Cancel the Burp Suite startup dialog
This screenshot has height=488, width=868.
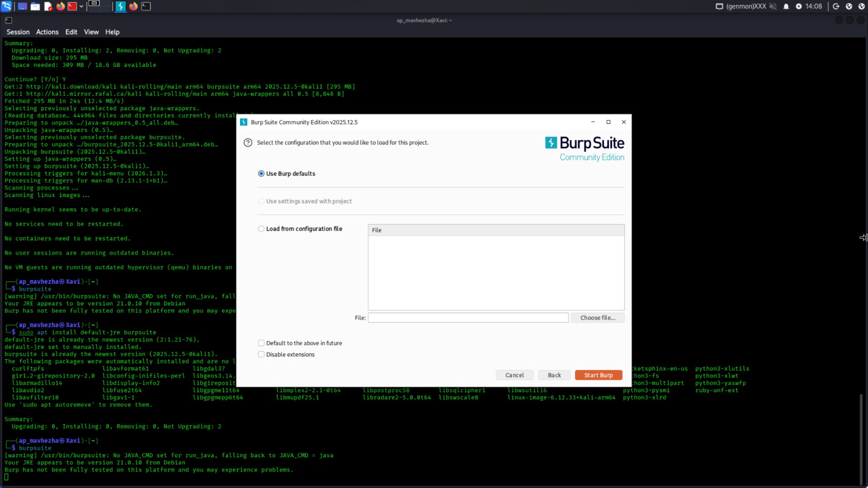pyautogui.click(x=514, y=375)
